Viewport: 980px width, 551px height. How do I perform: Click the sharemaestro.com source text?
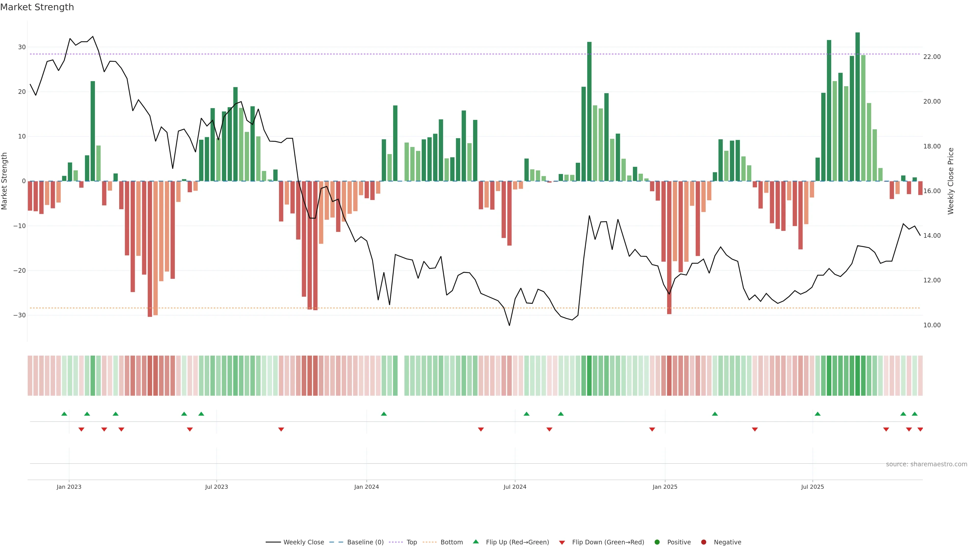[926, 464]
